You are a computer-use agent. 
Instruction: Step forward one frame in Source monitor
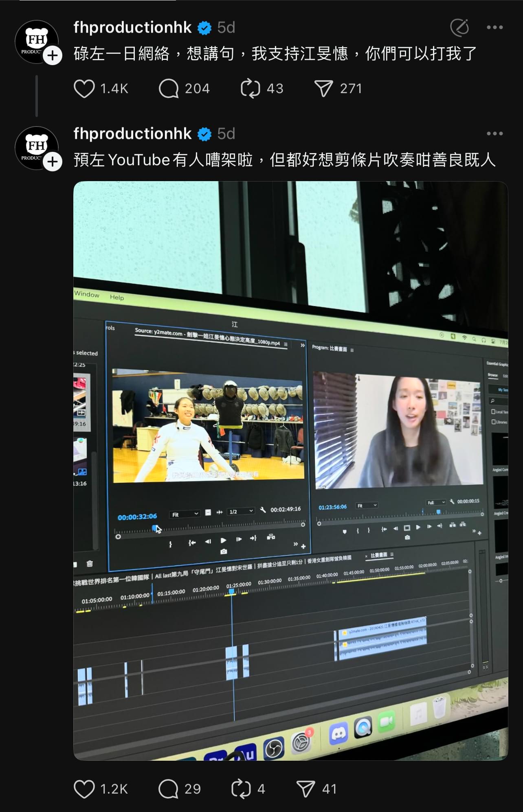(239, 539)
